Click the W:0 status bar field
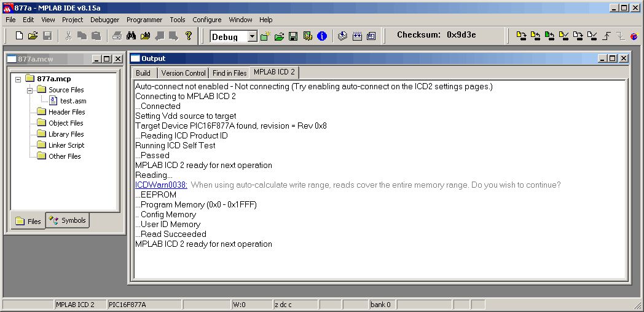The width and height of the screenshot is (644, 312). (x=252, y=305)
